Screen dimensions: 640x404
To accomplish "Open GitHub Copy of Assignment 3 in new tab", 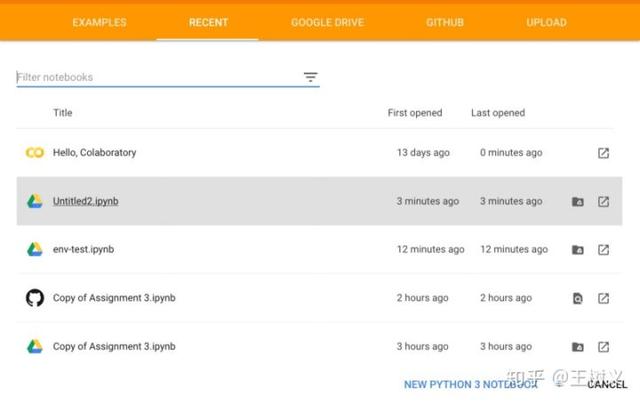I will 603,298.
